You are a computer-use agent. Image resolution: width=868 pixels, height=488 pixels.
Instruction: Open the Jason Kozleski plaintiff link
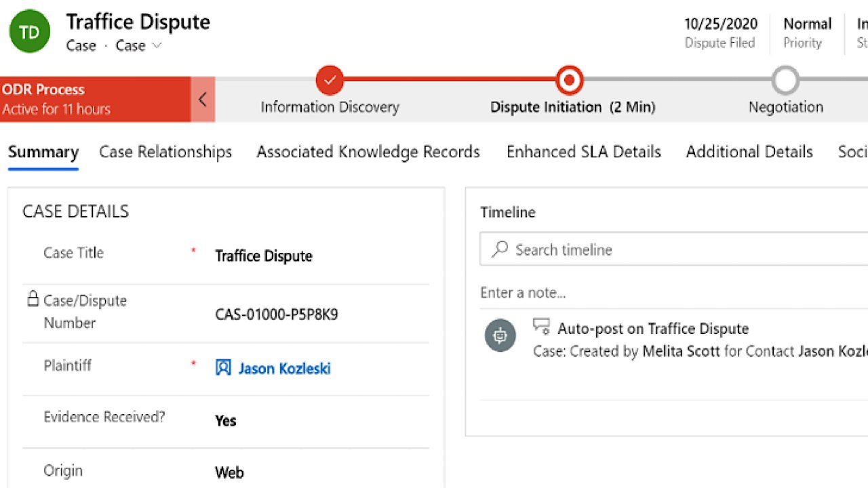coord(284,369)
